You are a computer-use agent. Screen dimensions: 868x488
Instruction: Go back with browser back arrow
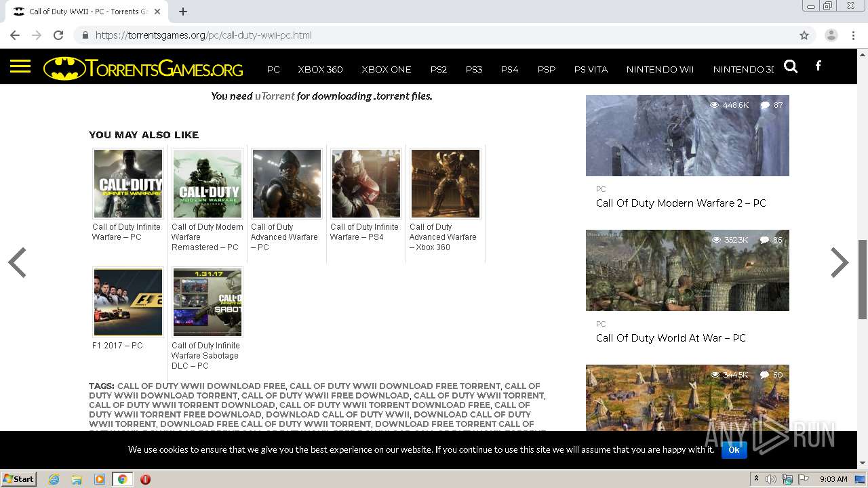(15, 35)
